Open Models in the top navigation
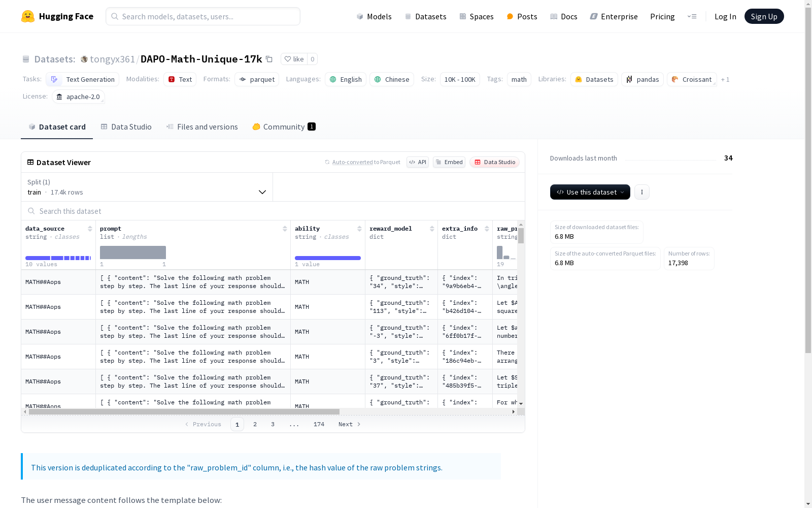The height and width of the screenshot is (508, 812). 374,16
